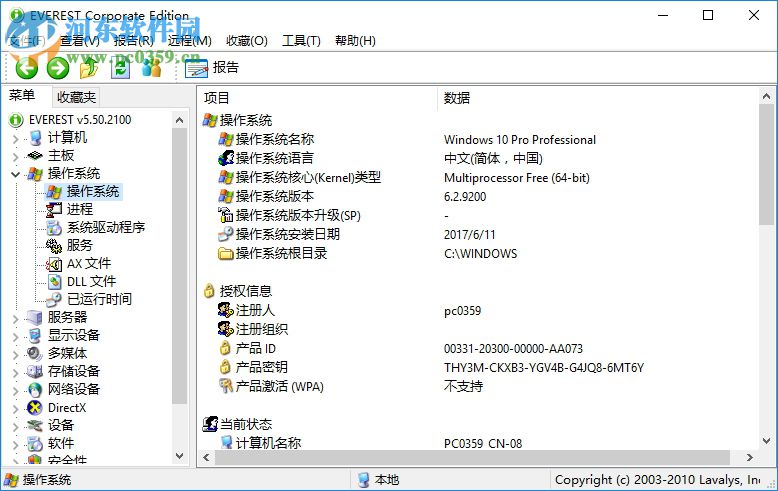Click the horizontal scroll right arrow
This screenshot has height=491, width=778.
click(750, 457)
